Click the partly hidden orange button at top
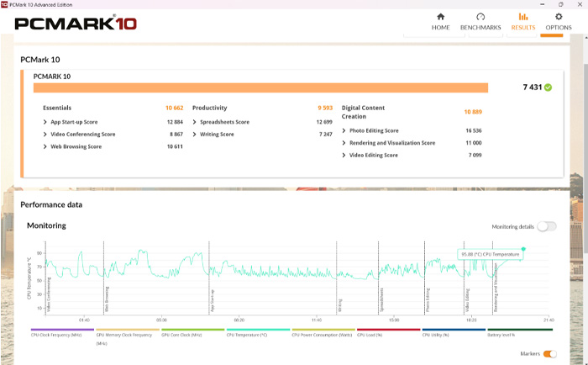Viewport: 588px width, 365px height. pyautogui.click(x=552, y=35)
